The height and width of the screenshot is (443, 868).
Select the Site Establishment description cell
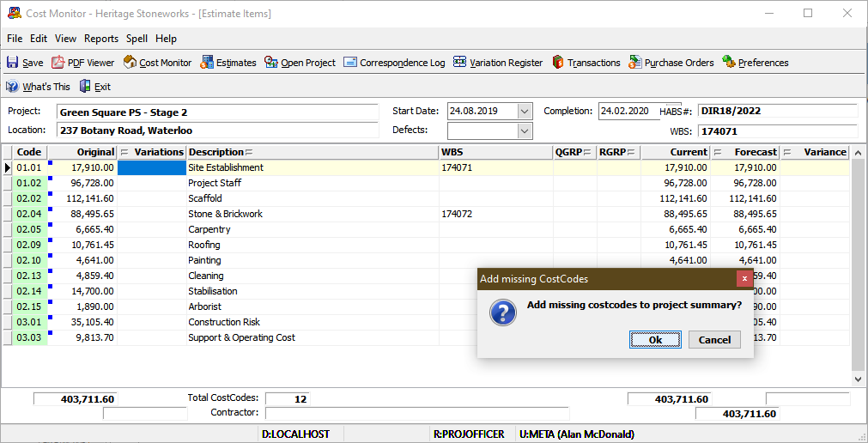click(313, 167)
